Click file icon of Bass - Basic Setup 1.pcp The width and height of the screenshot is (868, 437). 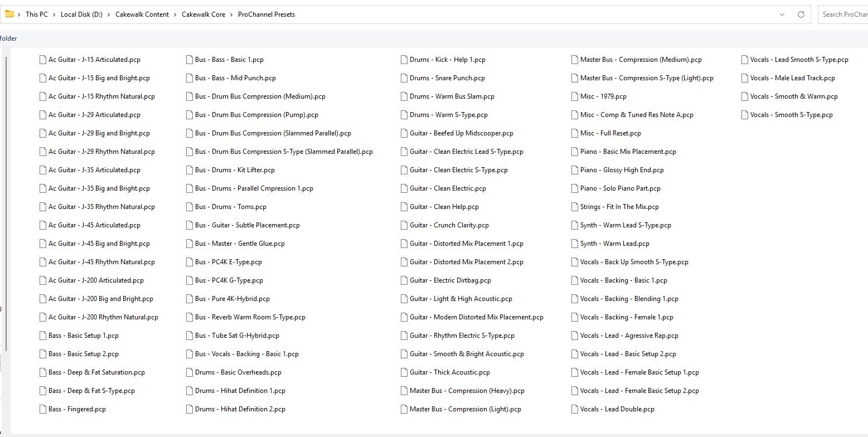click(43, 336)
